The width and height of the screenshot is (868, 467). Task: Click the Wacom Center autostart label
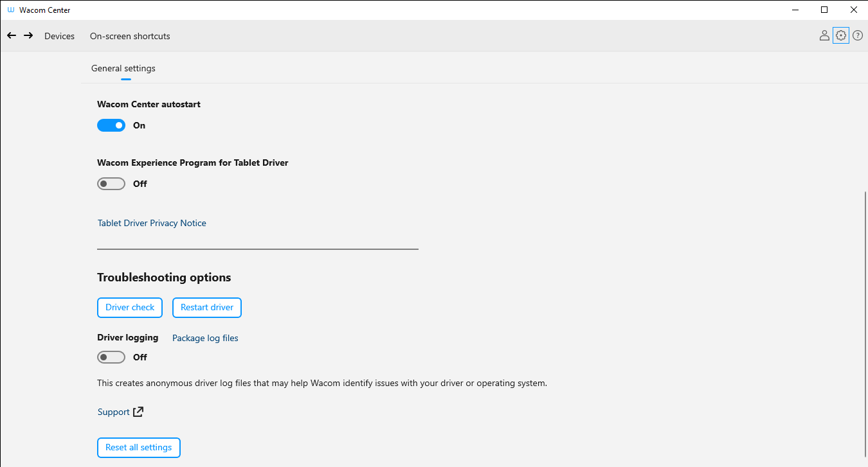pyautogui.click(x=149, y=104)
